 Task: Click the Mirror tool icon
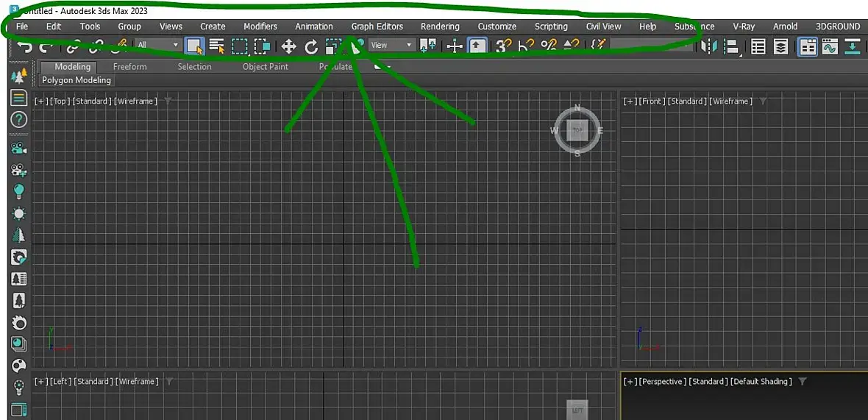(x=709, y=46)
